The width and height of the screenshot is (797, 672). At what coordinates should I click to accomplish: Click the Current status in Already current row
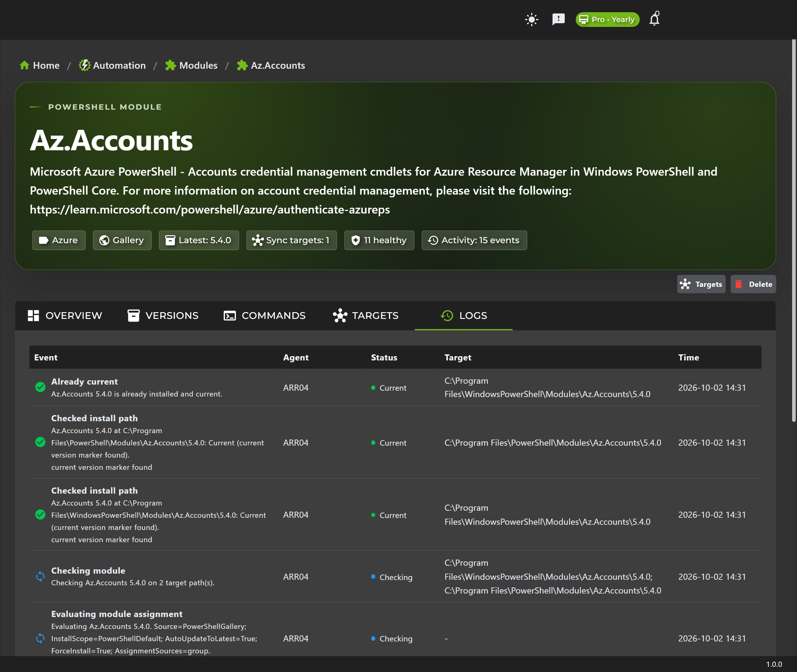point(389,388)
